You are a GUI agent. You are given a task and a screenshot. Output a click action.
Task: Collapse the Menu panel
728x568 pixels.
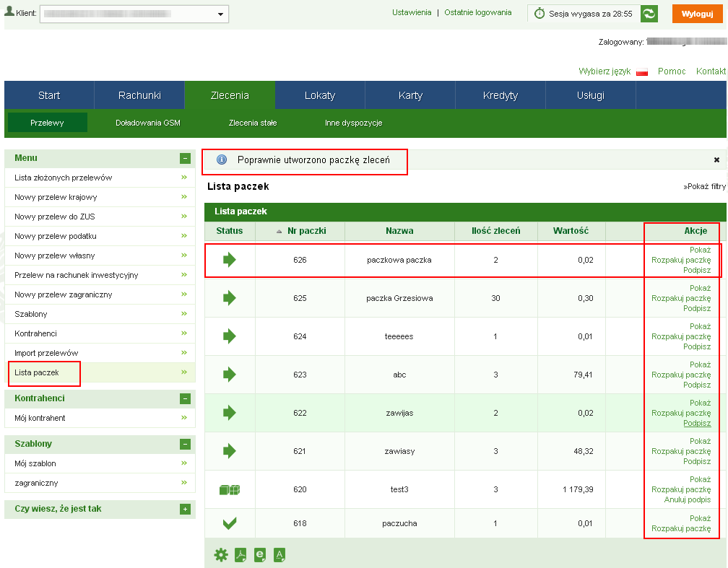185,159
